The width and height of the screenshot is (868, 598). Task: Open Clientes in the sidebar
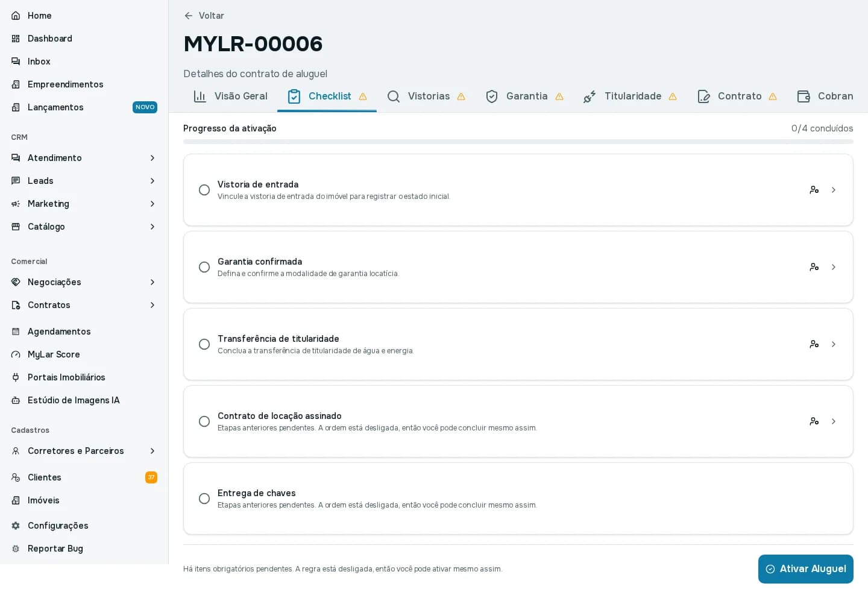[84, 477]
